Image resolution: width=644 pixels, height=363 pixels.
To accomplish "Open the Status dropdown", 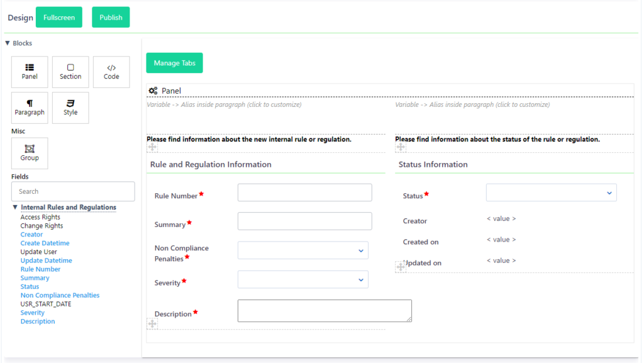I will point(551,193).
